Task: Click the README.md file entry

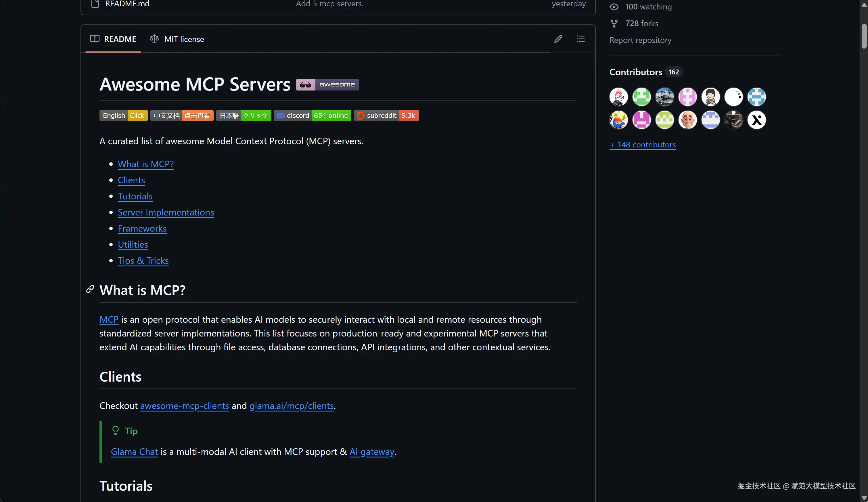Action: (x=127, y=4)
